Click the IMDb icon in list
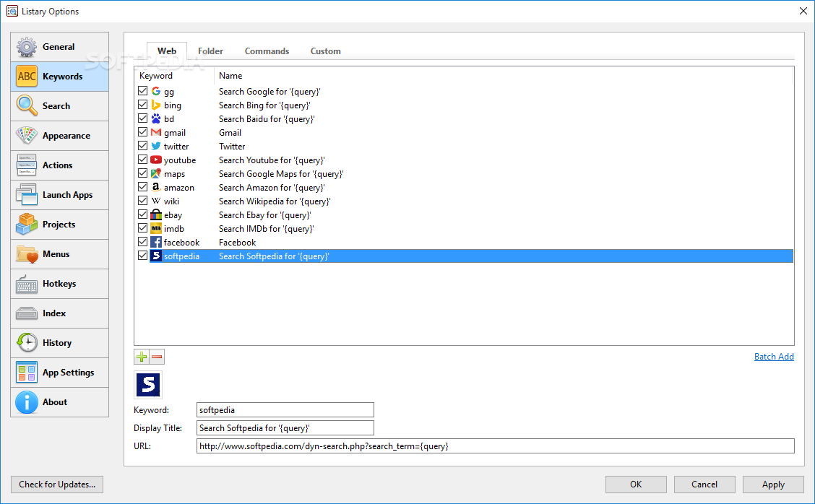The height and width of the screenshot is (504, 815). (156, 229)
